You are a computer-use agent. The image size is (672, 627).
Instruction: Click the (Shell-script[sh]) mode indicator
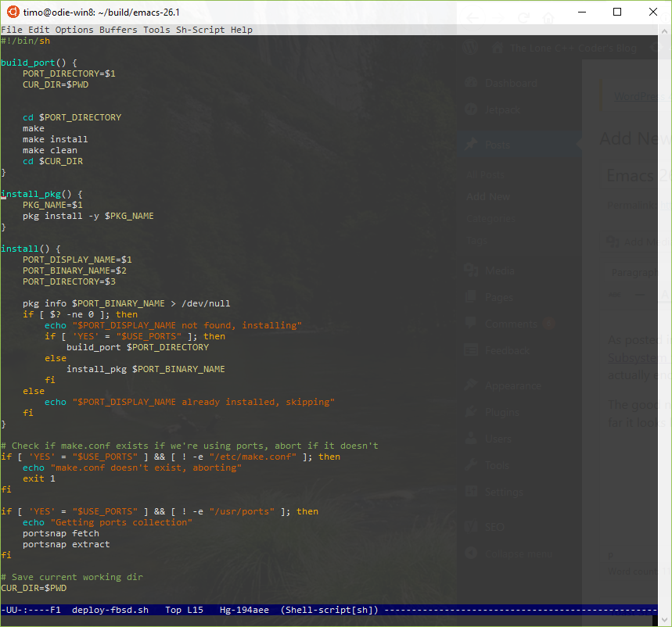point(329,610)
